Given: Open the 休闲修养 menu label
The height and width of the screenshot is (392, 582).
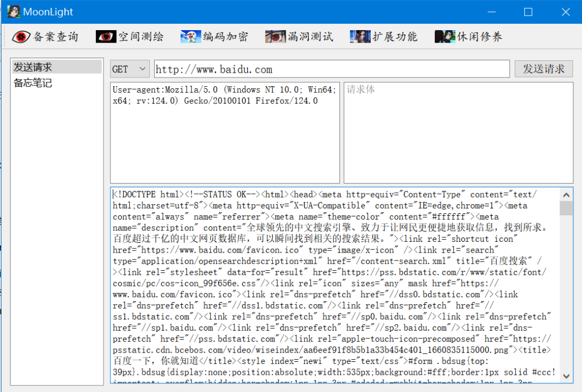Looking at the screenshot, I should 480,37.
